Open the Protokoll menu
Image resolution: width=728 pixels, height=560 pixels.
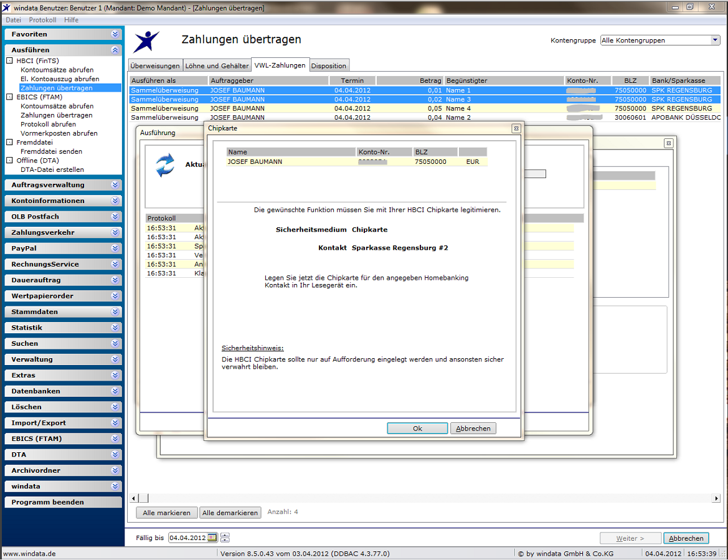tap(42, 20)
